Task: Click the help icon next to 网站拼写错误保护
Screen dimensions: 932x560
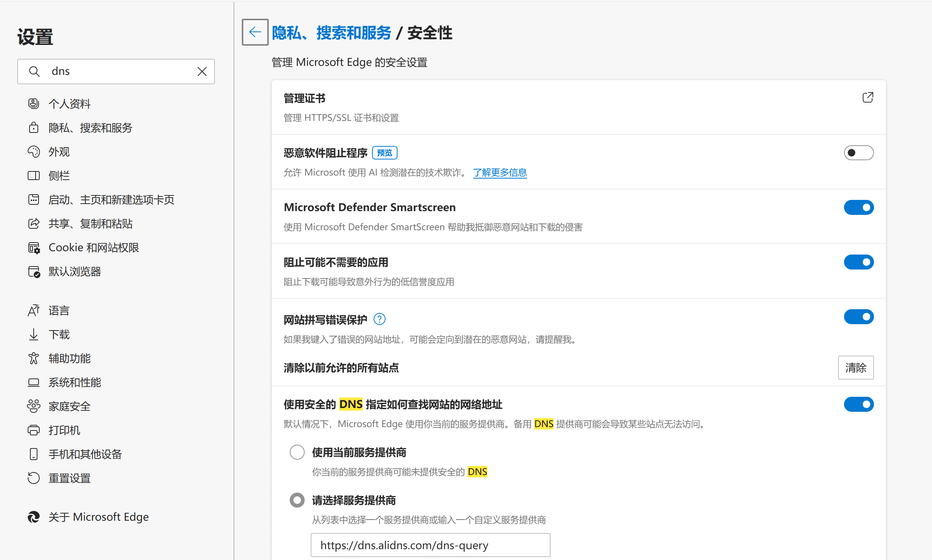Action: (x=379, y=319)
